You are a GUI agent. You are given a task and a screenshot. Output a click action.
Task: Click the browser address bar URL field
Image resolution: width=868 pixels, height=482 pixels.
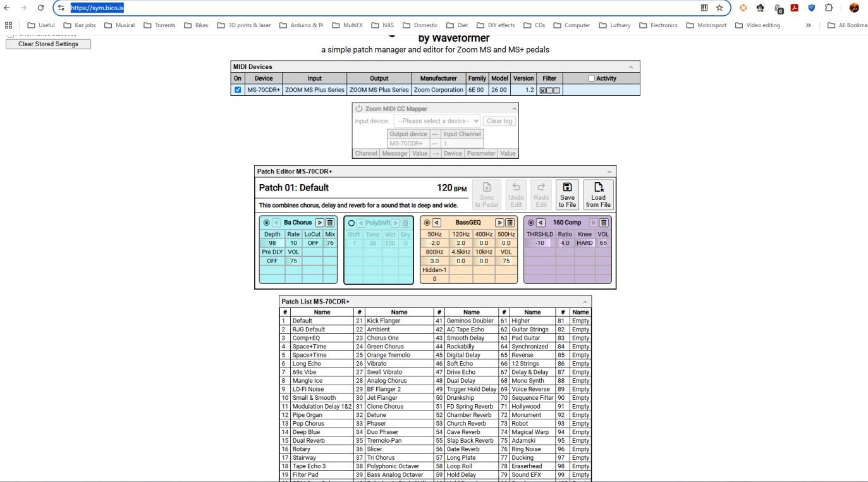tap(379, 8)
